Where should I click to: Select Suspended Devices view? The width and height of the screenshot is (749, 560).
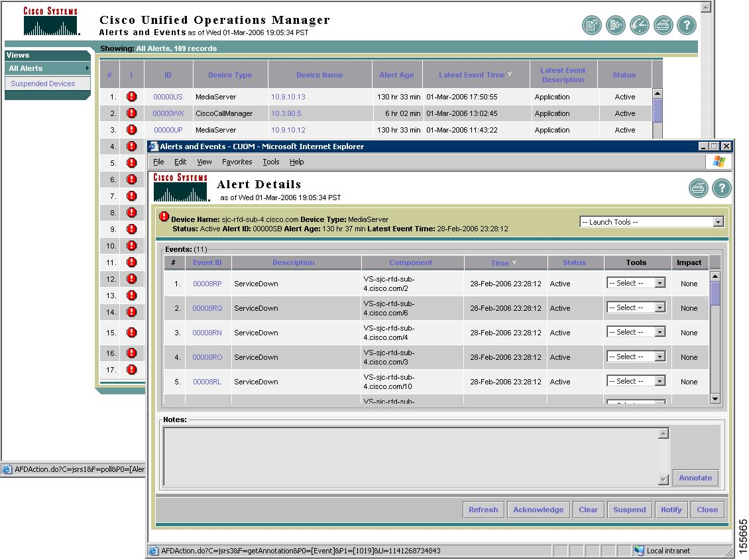pyautogui.click(x=43, y=84)
